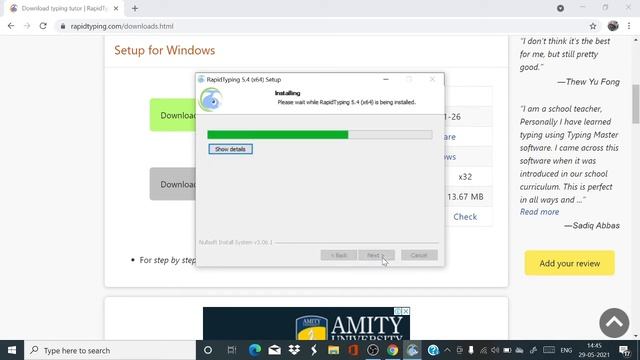Click the scroll-to-top arrow button
This screenshot has width=640, height=360.
614,323
